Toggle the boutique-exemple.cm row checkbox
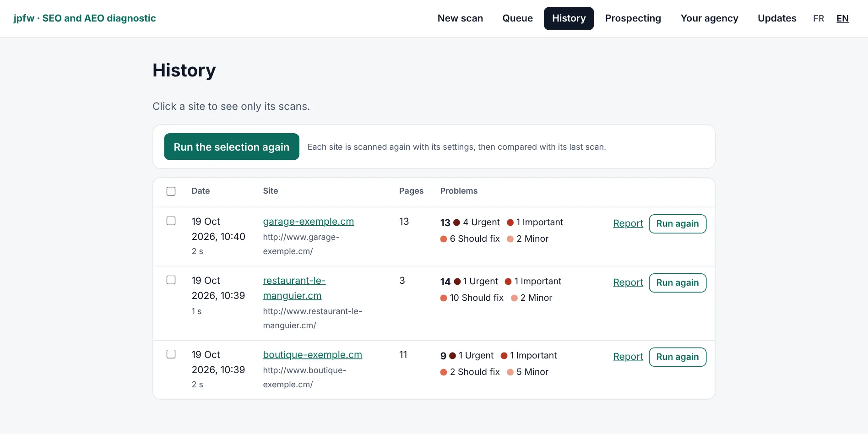The width and height of the screenshot is (868, 434). (x=171, y=354)
